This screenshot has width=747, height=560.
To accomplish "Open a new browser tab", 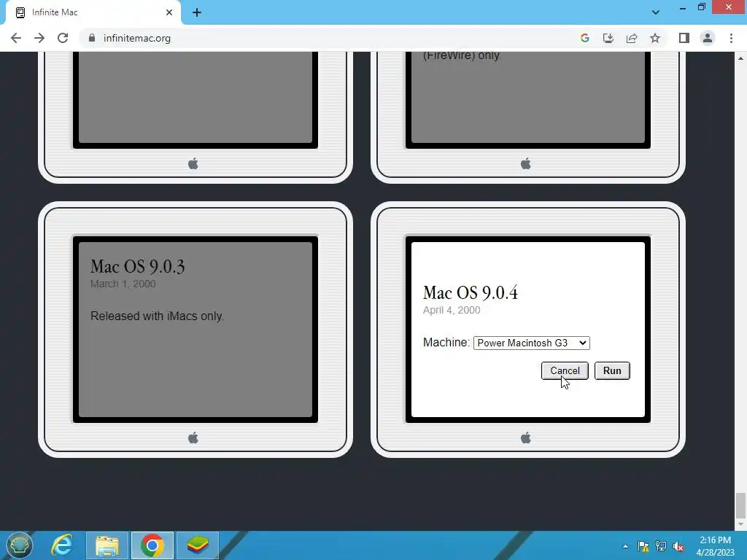I will [197, 12].
